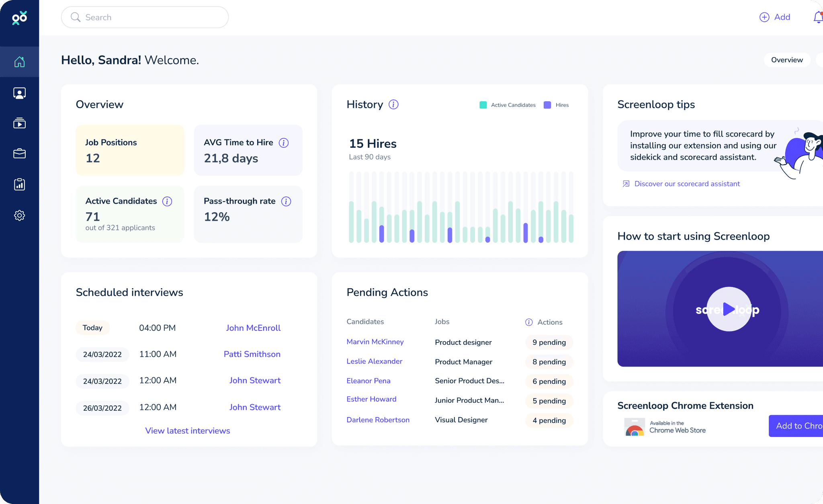Open Settings via the gear icon

pos(19,215)
